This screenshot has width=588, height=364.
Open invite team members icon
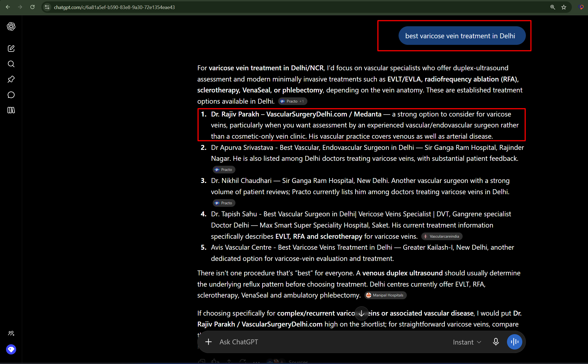11,333
